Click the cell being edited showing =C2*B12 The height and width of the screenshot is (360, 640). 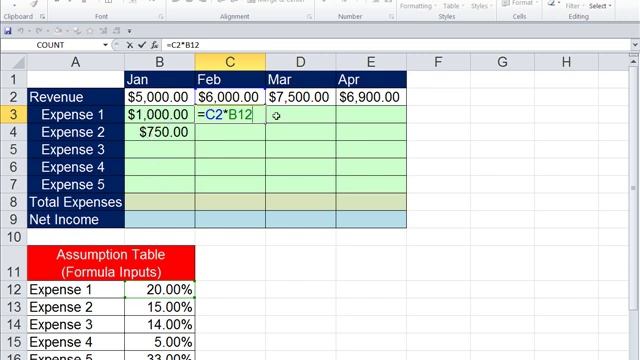[x=230, y=114]
